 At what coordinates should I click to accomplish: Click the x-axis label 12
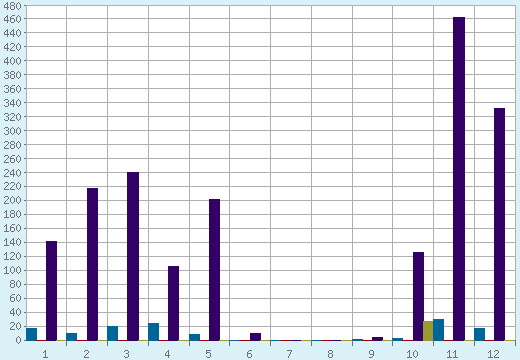[493, 354]
